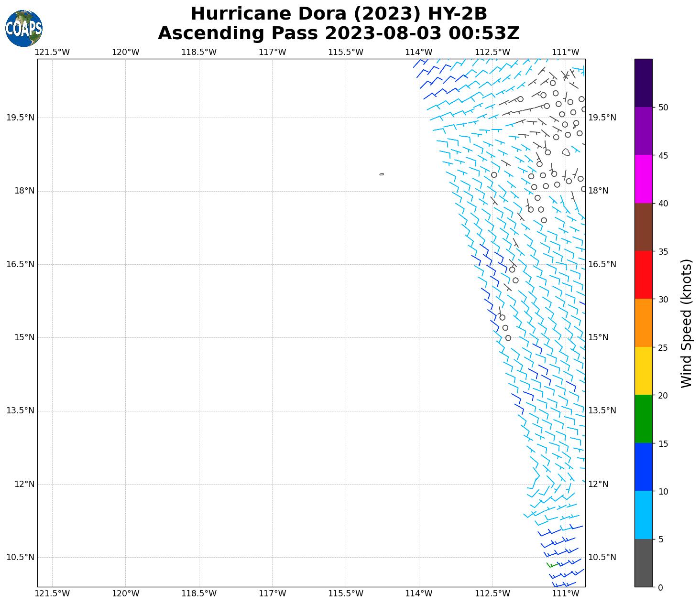Select the magenta 40-45 knot colorbar segment
This screenshot has height=604, width=700.
tap(643, 179)
